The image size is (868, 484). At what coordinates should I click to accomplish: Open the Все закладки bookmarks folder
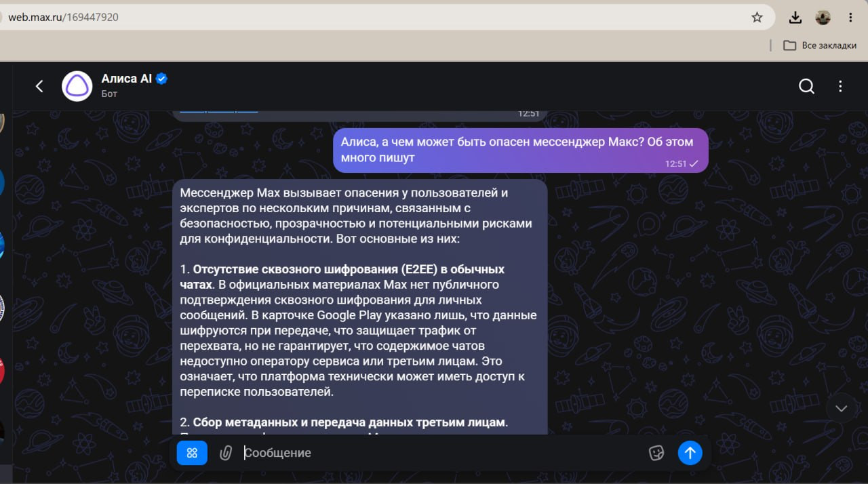tap(821, 45)
